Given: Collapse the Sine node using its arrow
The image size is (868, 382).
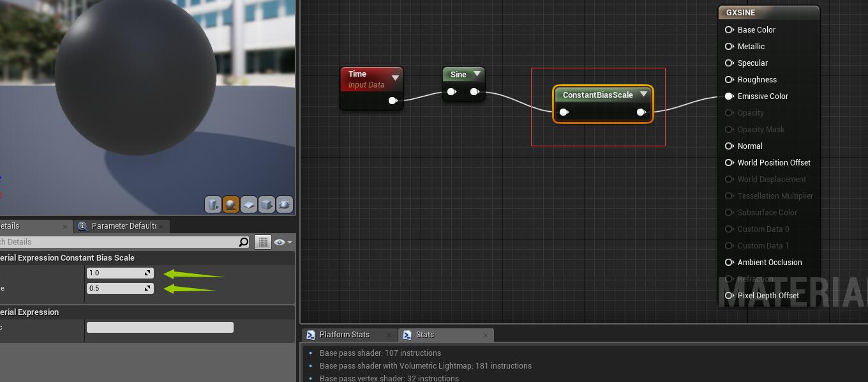Looking at the screenshot, I should 477,74.
